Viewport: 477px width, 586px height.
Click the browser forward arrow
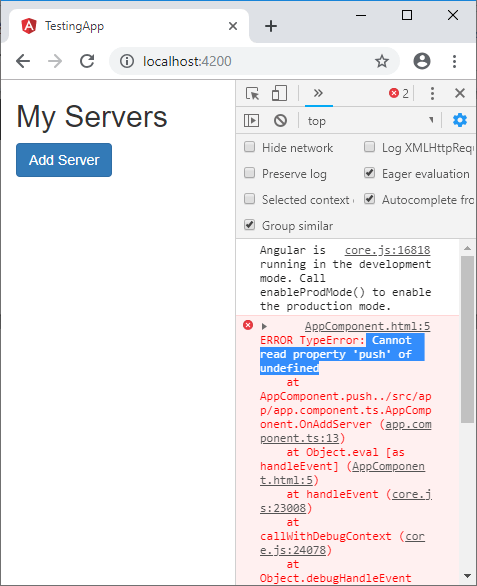[x=55, y=61]
